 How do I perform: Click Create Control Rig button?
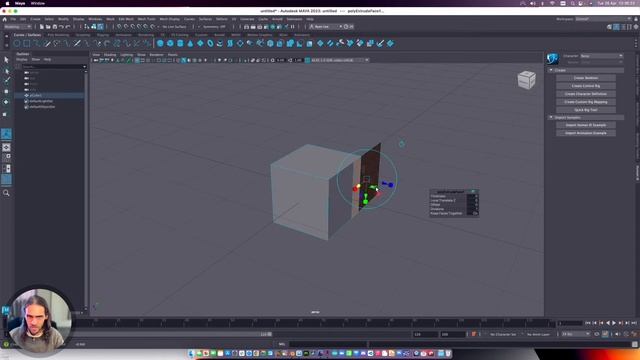pos(586,86)
